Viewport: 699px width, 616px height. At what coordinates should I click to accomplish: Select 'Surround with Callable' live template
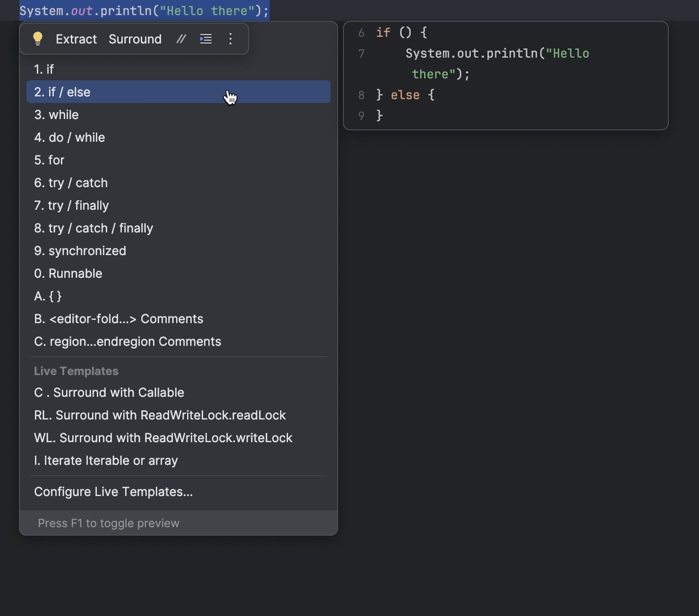pos(109,393)
